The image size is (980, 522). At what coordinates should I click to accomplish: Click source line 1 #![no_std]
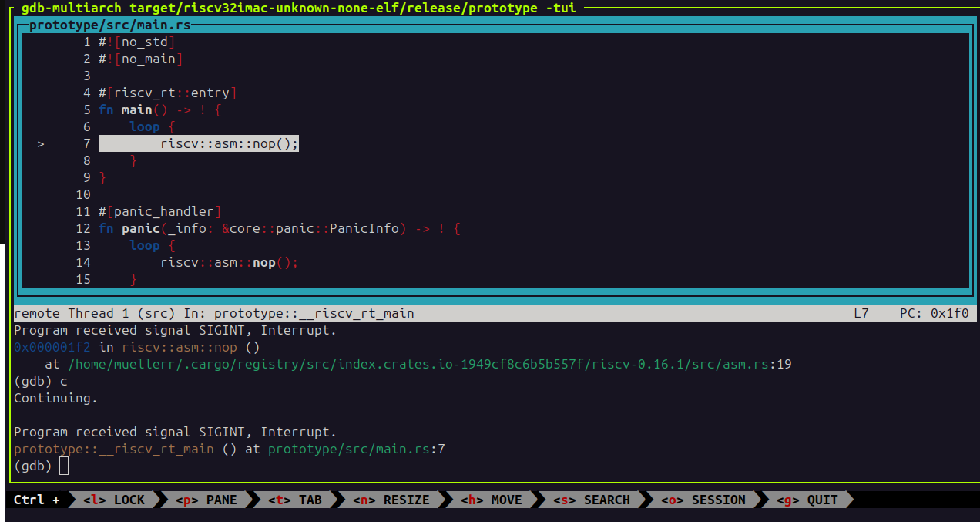tap(137, 42)
